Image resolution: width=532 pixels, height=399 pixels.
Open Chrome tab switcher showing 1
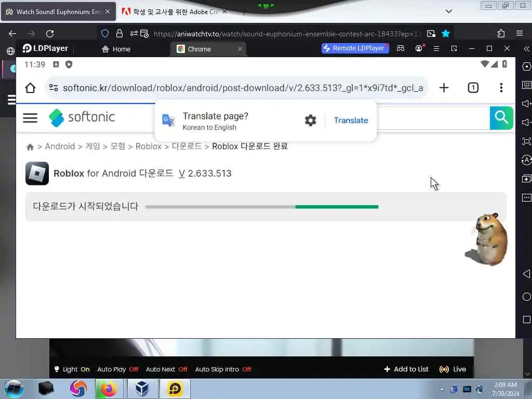(x=473, y=88)
